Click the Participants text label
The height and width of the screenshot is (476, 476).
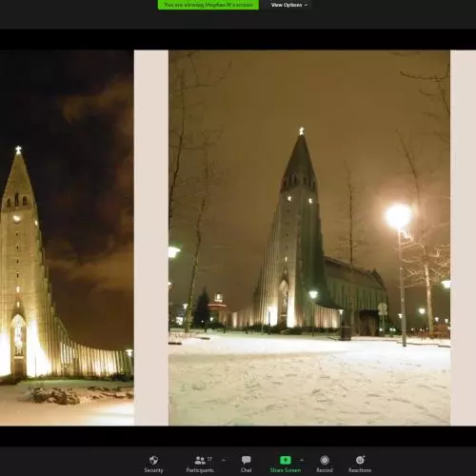click(x=200, y=470)
